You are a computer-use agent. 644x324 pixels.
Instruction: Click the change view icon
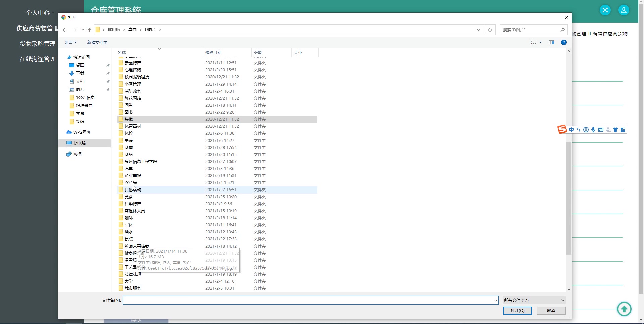click(x=533, y=42)
